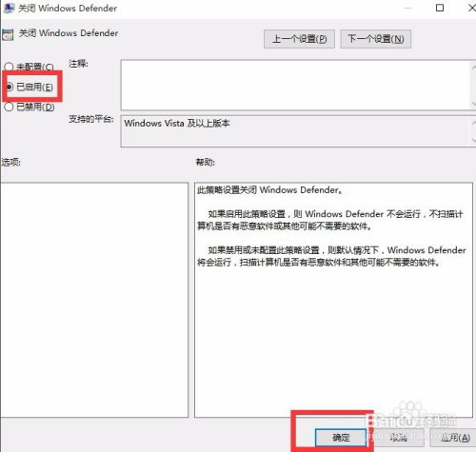Click the policy setting icon beside heading

[x=8, y=34]
